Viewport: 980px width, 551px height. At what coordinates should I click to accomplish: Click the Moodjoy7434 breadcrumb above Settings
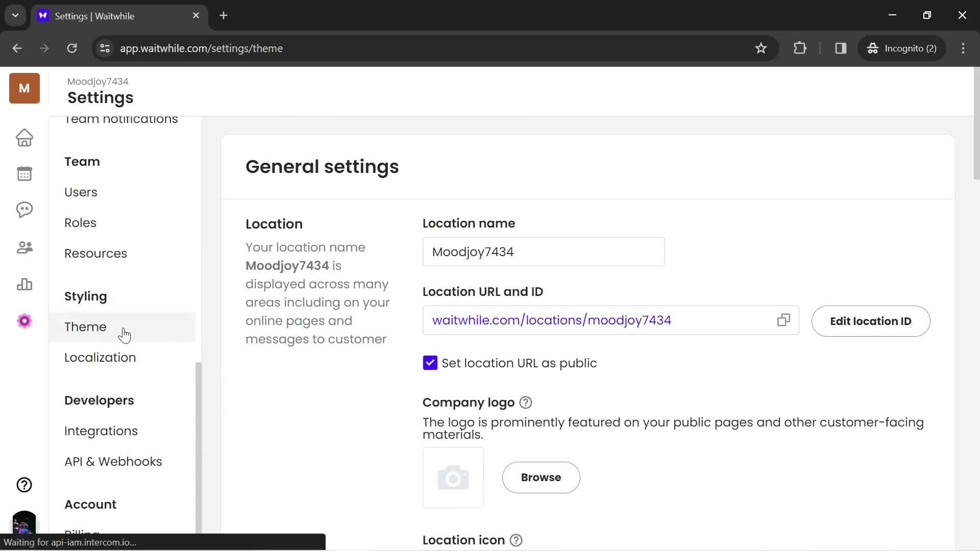tap(97, 82)
